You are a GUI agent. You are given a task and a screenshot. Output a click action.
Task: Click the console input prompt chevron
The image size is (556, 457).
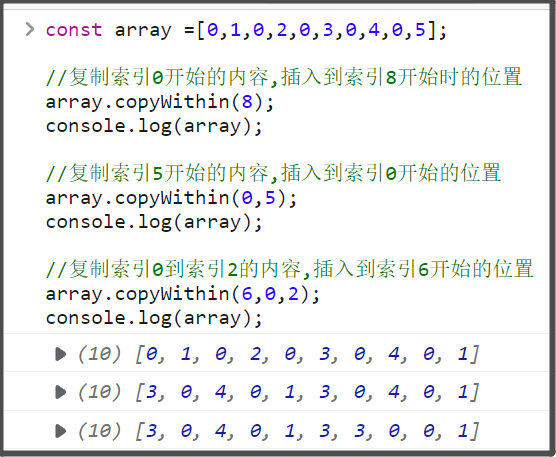tap(30, 29)
